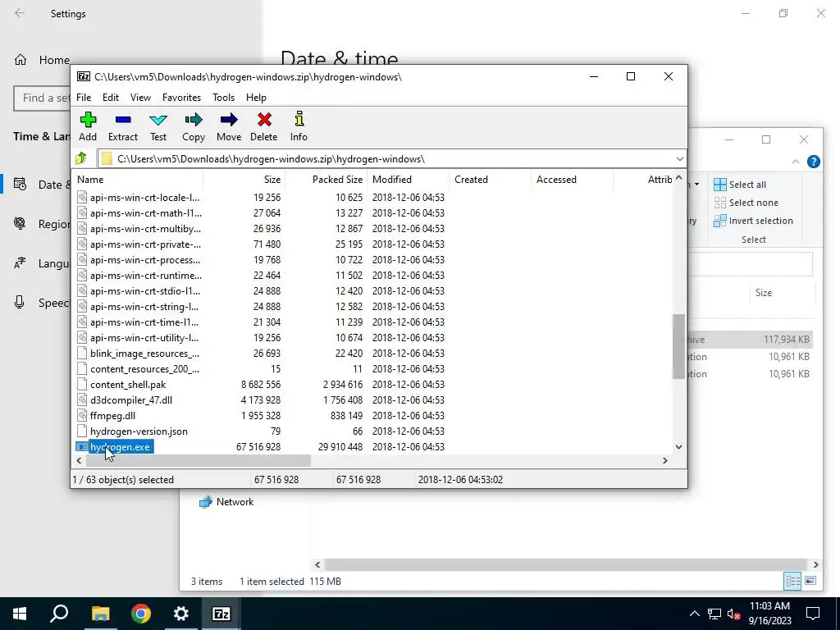
Task: Open Home in Settings sidebar
Action: coord(42,60)
